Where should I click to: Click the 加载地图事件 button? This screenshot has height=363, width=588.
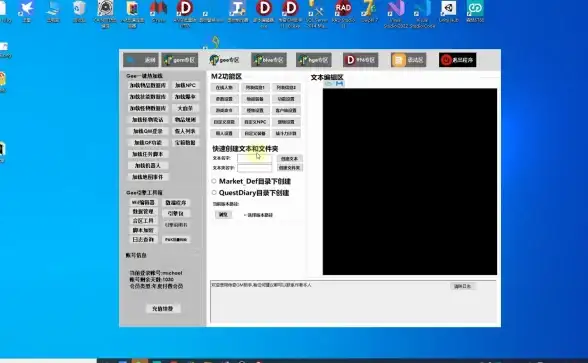pyautogui.click(x=148, y=177)
